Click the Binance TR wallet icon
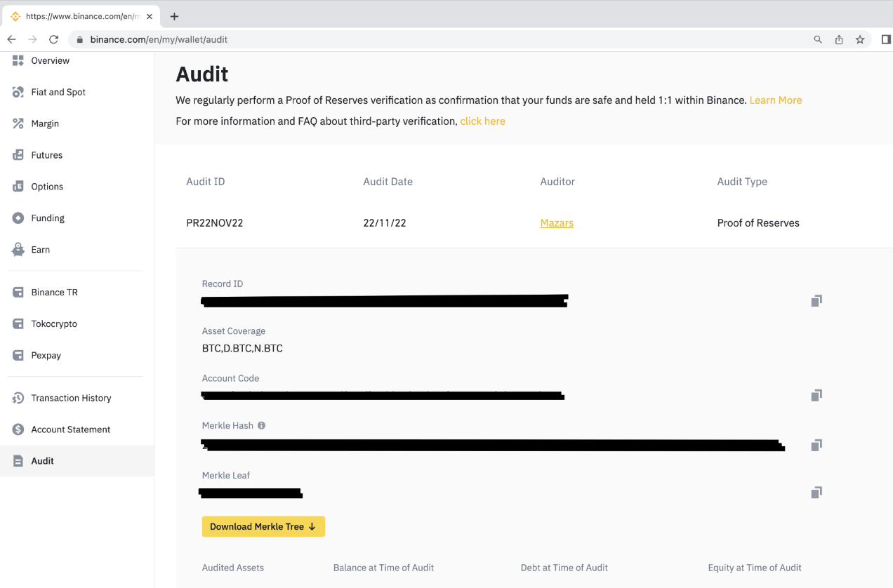 pyautogui.click(x=18, y=292)
